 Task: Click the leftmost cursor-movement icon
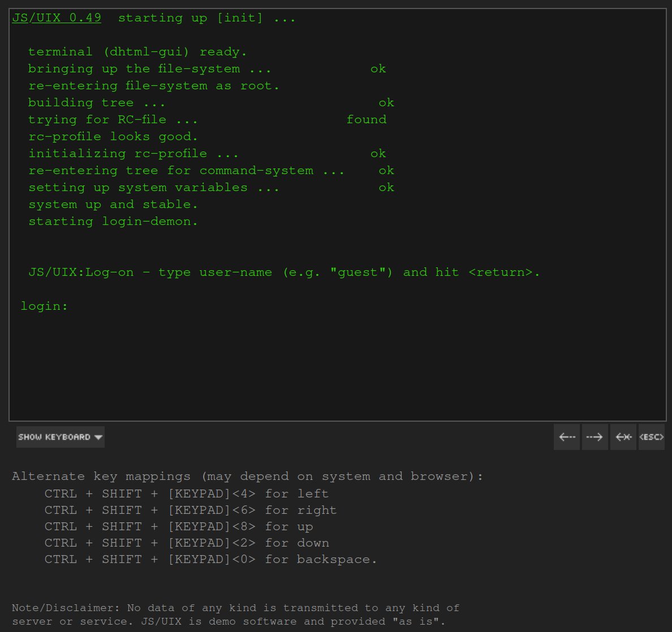[567, 436]
